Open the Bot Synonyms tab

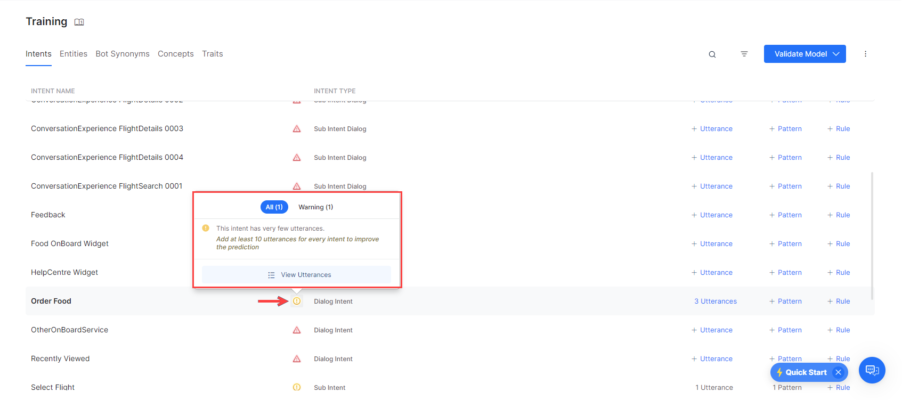(x=122, y=54)
